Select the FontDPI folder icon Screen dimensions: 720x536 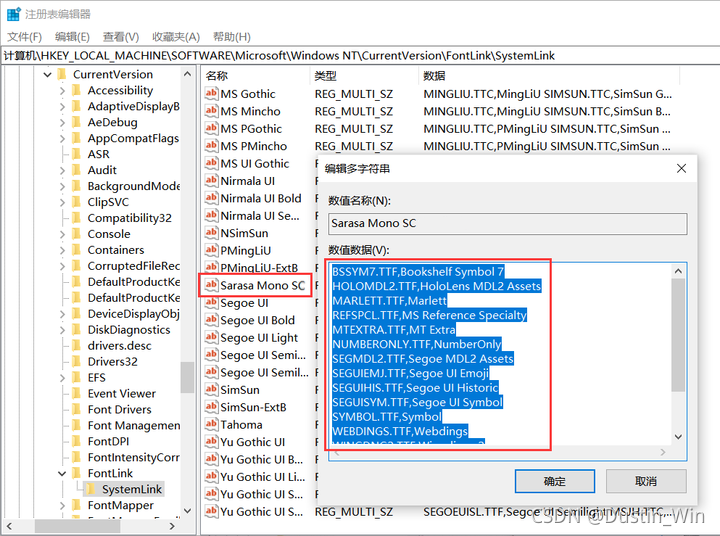(x=77, y=441)
